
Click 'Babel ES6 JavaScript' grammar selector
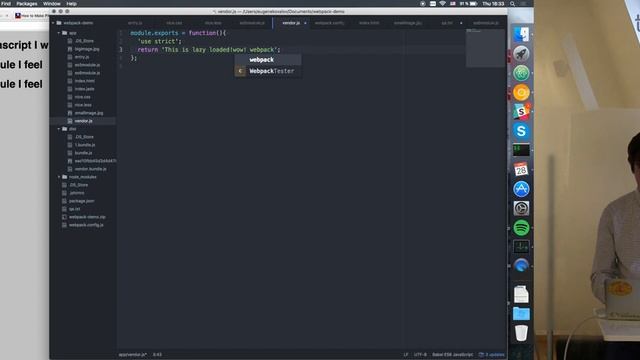point(452,355)
